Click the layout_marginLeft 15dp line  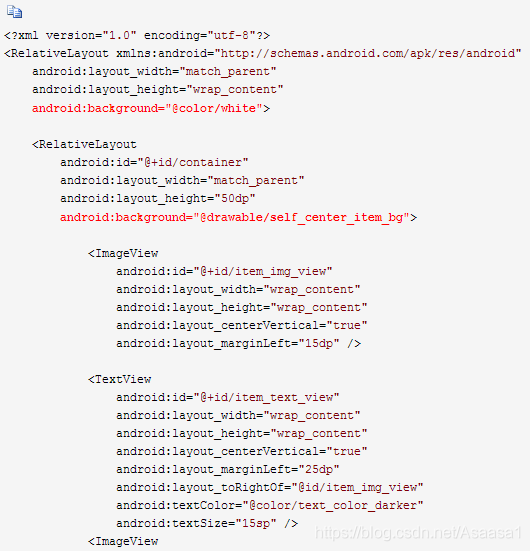click(239, 343)
